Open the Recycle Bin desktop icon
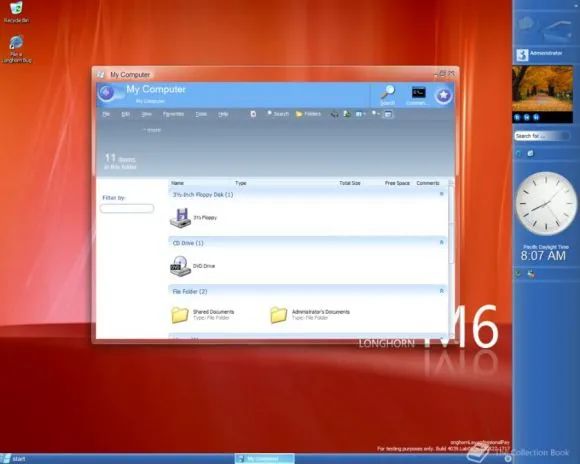The image size is (580, 464). pyautogui.click(x=16, y=13)
